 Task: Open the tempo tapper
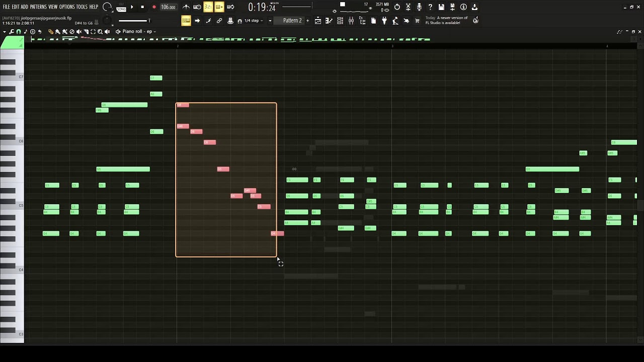[395, 21]
